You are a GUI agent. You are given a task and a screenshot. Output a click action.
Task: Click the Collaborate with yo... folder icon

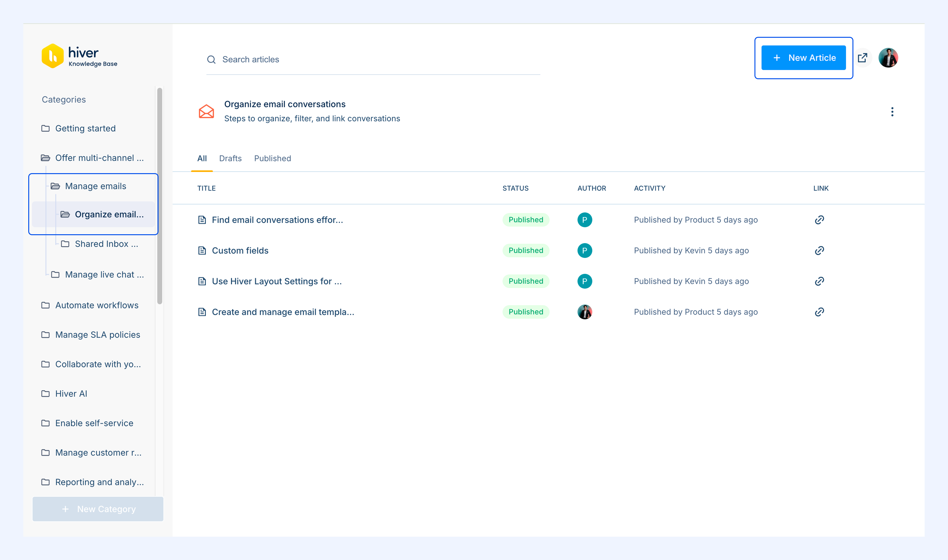[45, 364]
